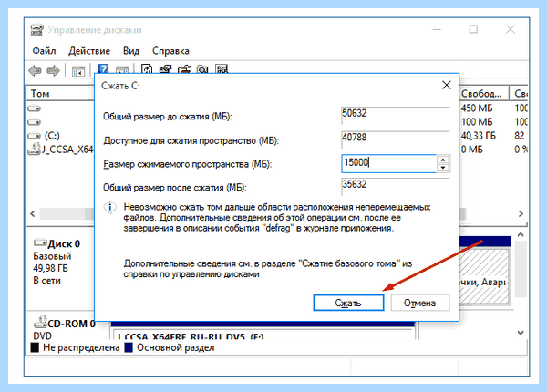Click the 40,33 ГБ free space cell
The height and width of the screenshot is (392, 547).
[479, 136]
